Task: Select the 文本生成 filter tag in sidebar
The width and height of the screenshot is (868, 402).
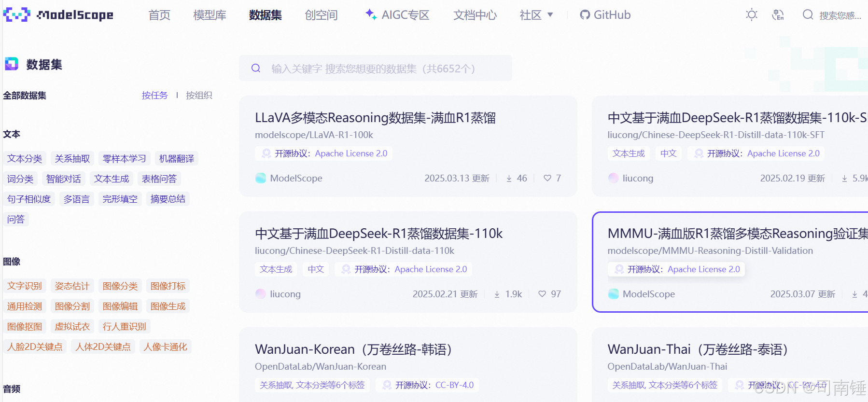Action: [x=112, y=179]
